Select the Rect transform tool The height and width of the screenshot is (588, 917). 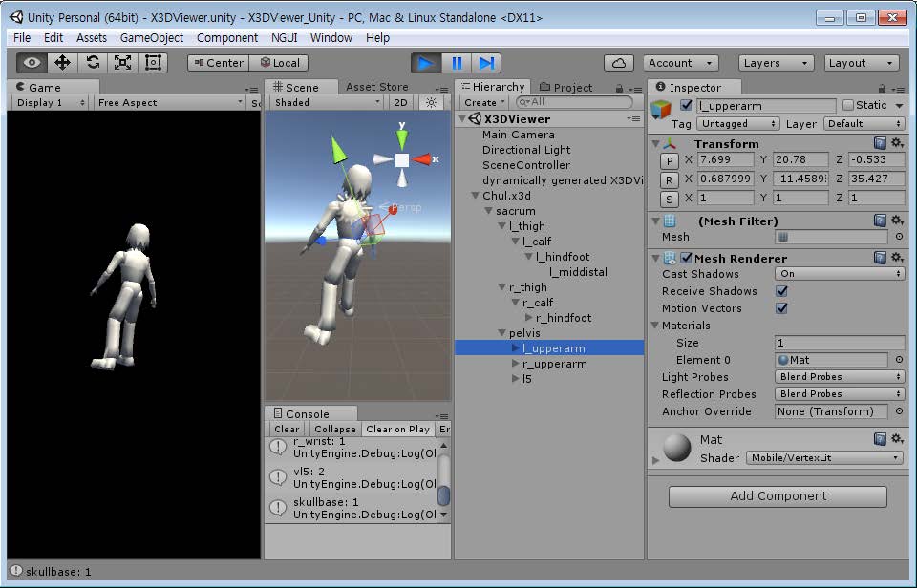coord(153,63)
